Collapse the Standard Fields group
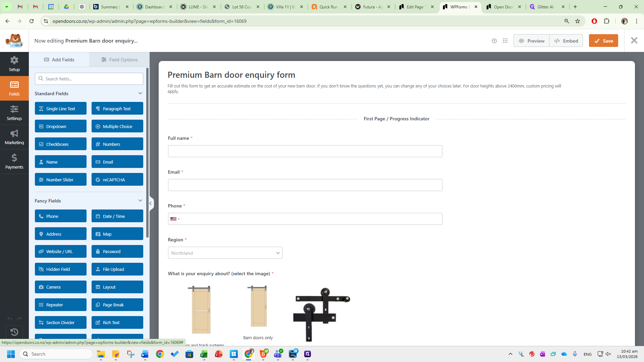644x362 pixels. (140, 94)
